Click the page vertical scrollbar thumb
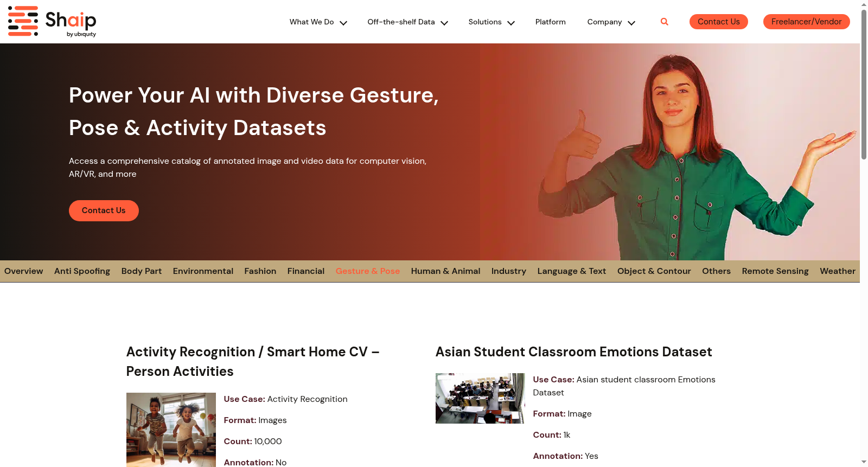Viewport: 868px width, 467px height. (x=864, y=84)
